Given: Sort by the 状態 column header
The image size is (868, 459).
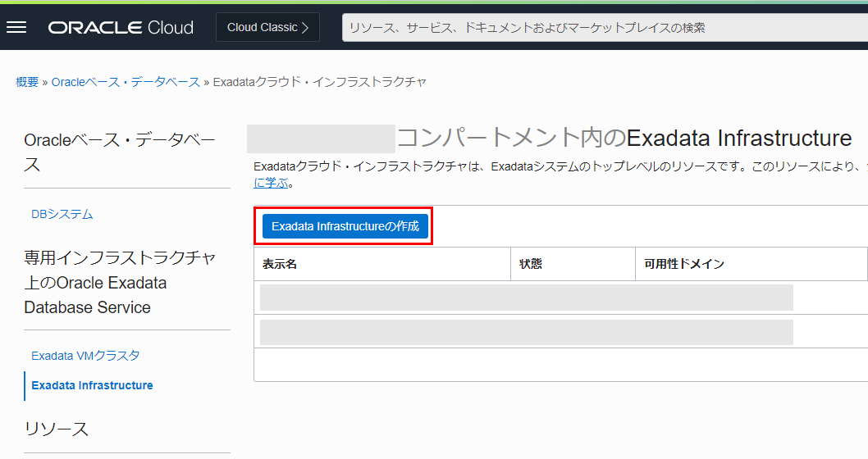Looking at the screenshot, I should [x=531, y=264].
